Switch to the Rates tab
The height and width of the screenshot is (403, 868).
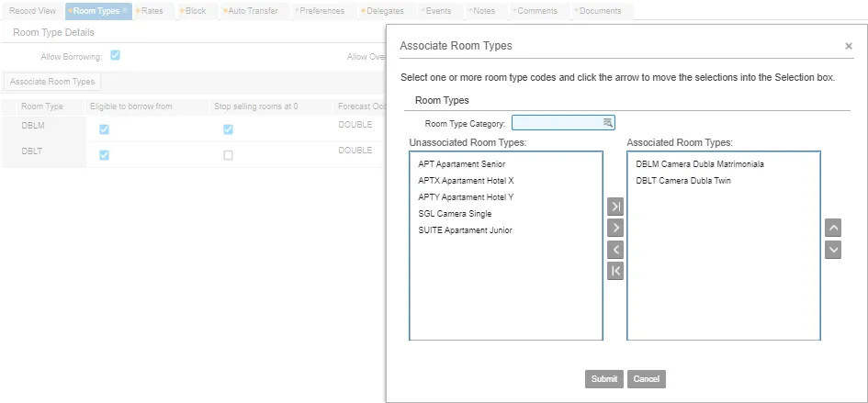[x=152, y=11]
